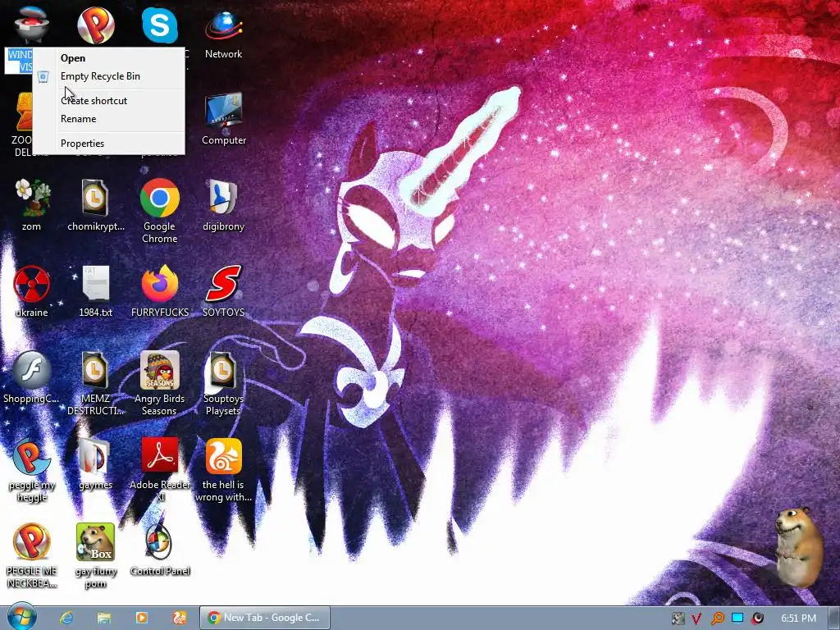Image resolution: width=840 pixels, height=630 pixels.
Task: Click the red and black speaker tray icon
Action: click(757, 619)
